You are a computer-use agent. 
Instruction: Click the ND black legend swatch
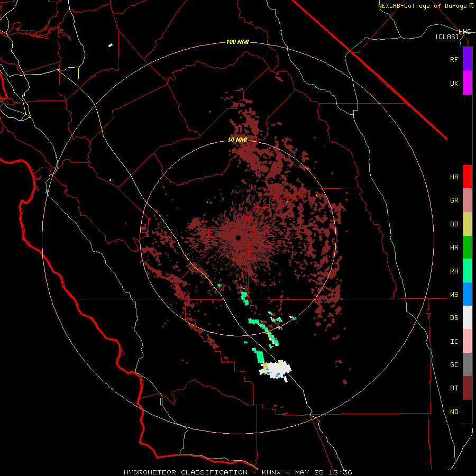[467, 411]
